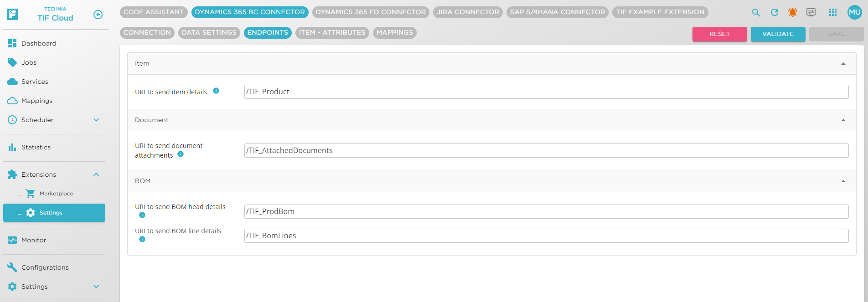Open the chat message icon in header

811,13
